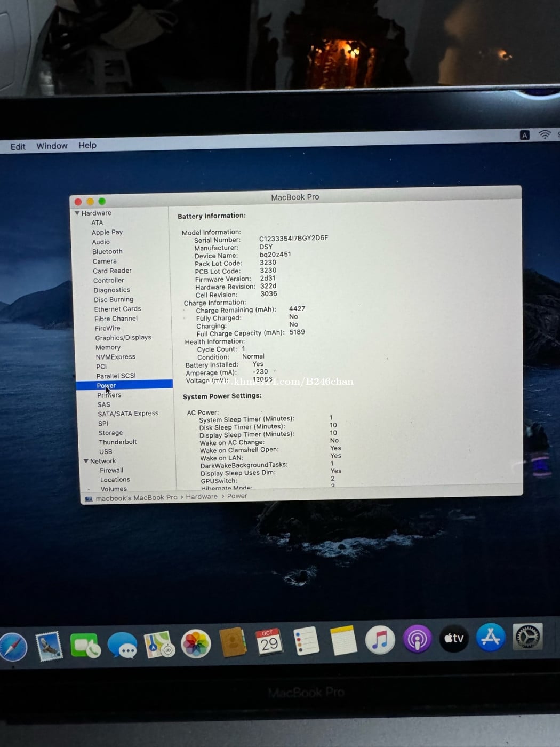This screenshot has height=747, width=560.
Task: Launch the Photos app in dock
Action: 196,644
